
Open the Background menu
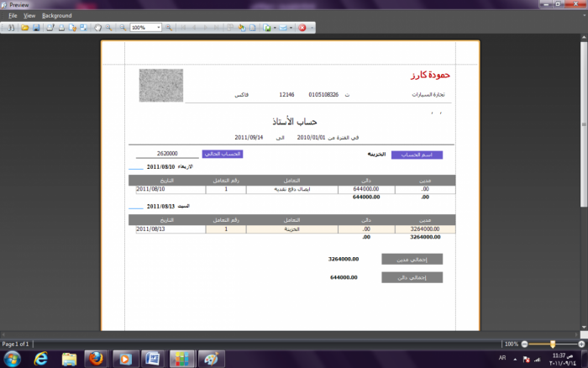point(56,15)
